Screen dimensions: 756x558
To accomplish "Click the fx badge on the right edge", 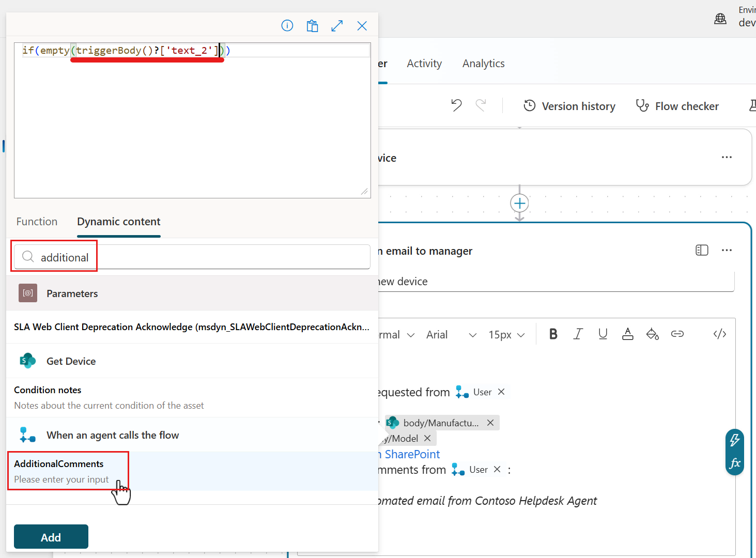I will tap(734, 463).
